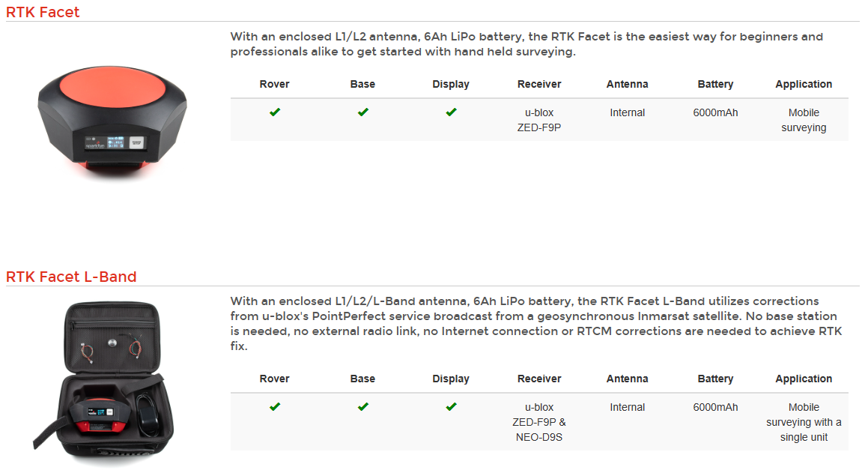Click the RTK Facet product image
This screenshot has width=868, height=476.
click(112, 122)
